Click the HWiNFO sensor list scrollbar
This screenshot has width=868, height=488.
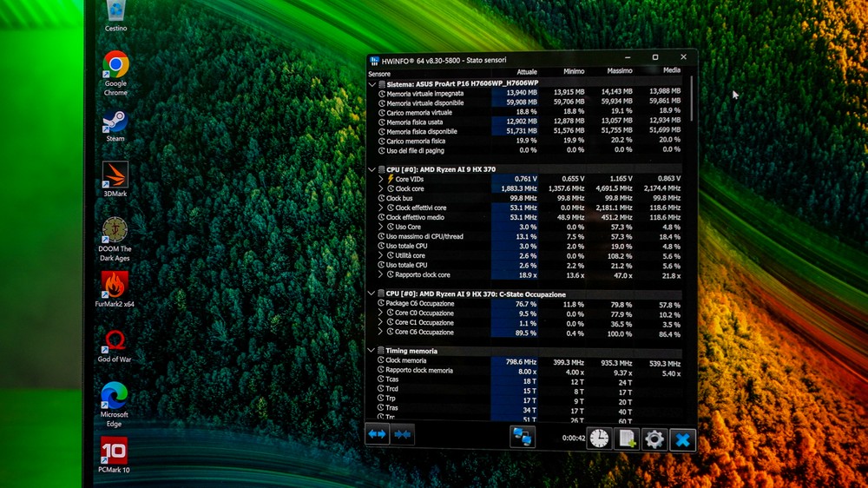pyautogui.click(x=690, y=100)
